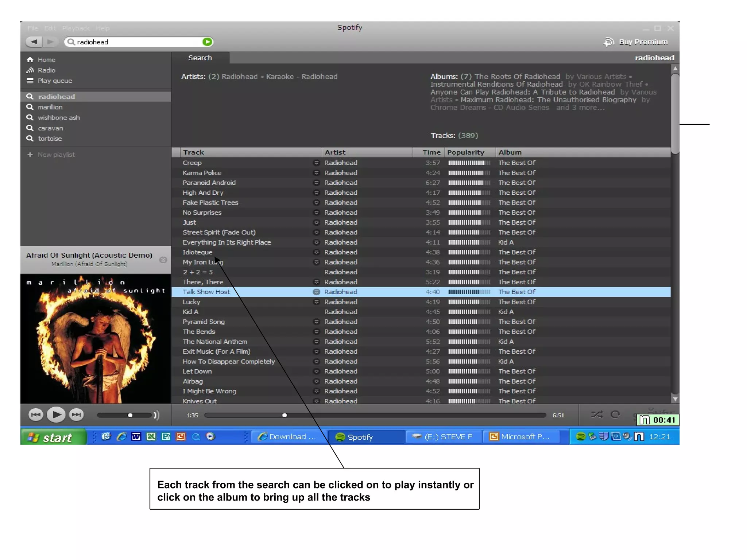
Task: Click the track progress seek bar
Action: (x=375, y=415)
